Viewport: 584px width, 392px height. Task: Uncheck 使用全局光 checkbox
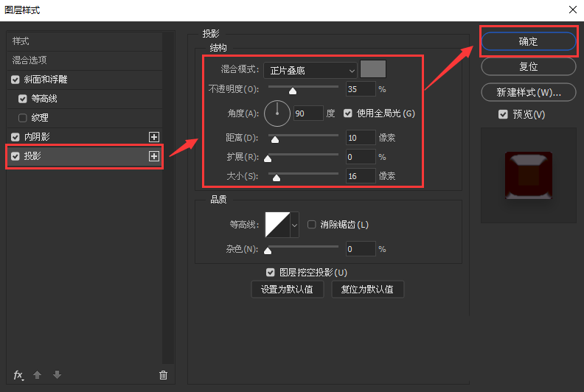coord(348,113)
